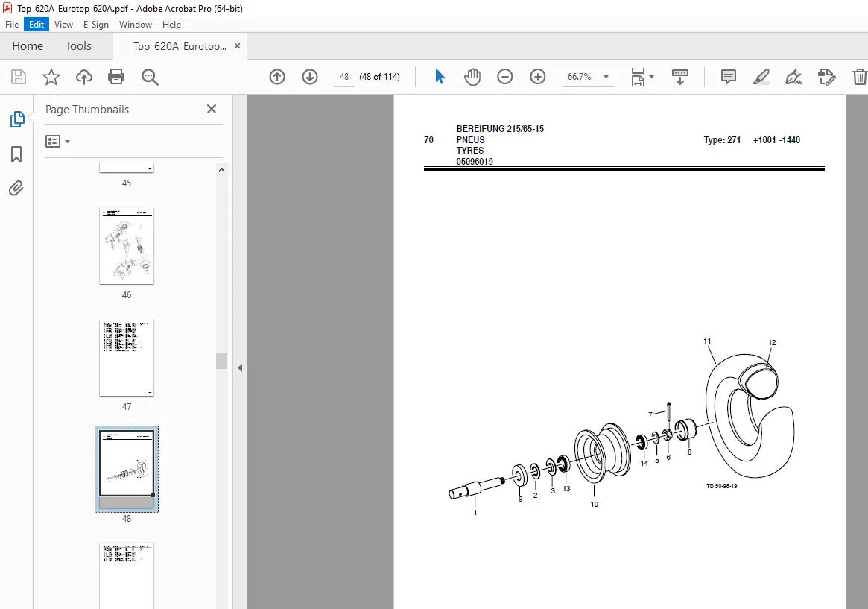
Task: Open thumbnail options dropdown menu
Action: click(x=57, y=141)
